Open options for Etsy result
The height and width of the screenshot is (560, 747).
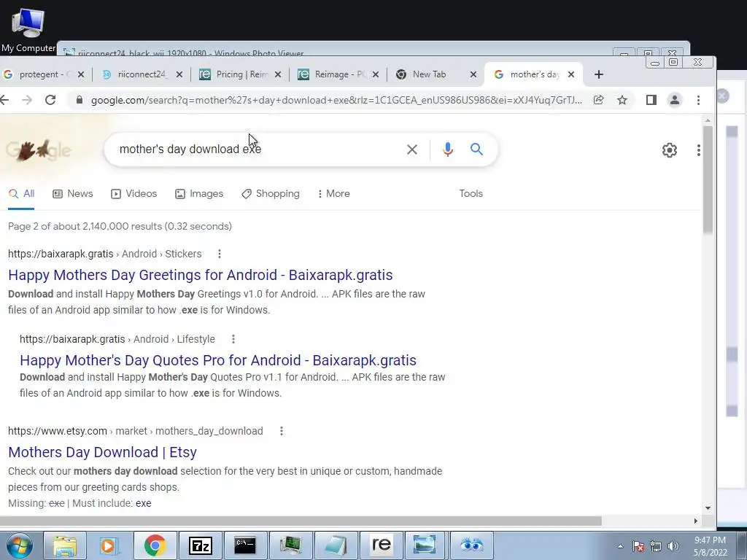point(281,431)
